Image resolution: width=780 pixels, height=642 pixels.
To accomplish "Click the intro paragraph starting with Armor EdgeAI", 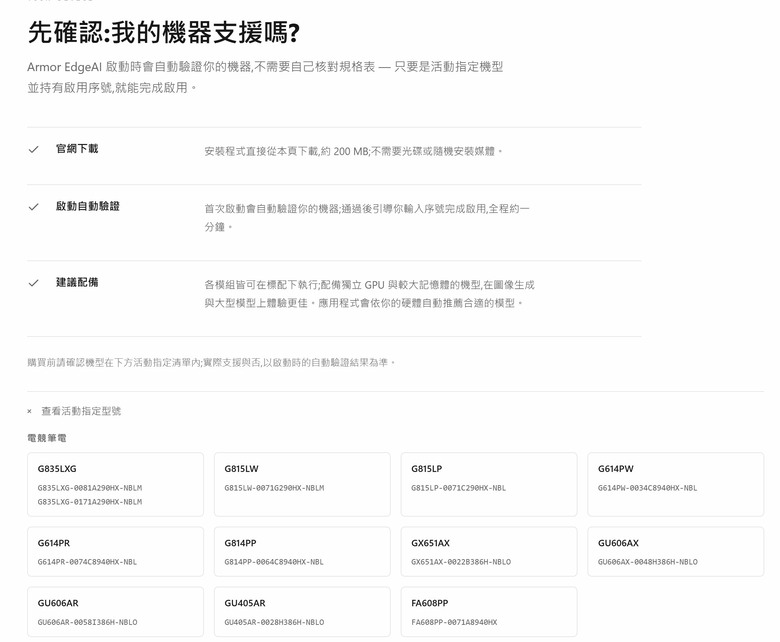I will [265, 77].
